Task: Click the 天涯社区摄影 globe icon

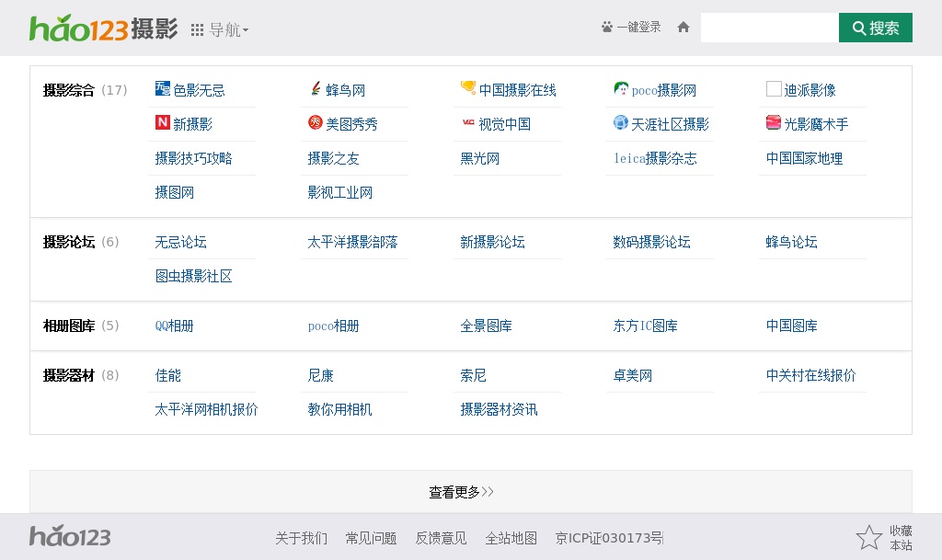Action: pos(621,123)
